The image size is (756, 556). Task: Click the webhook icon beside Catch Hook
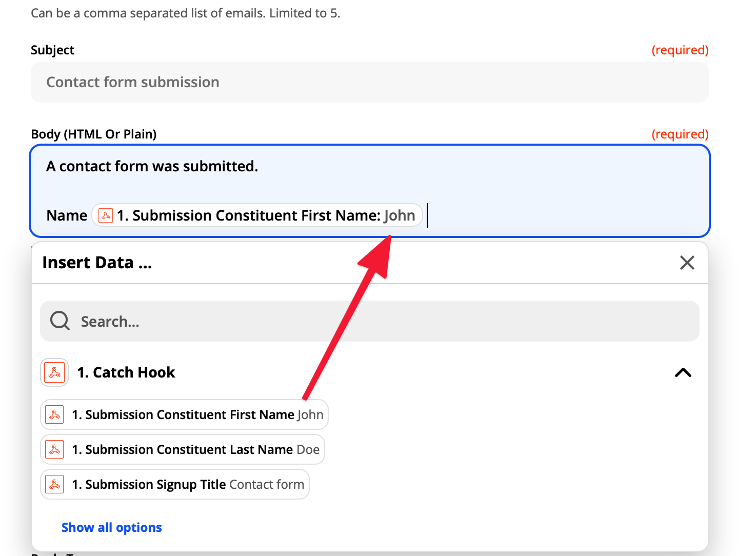pos(54,372)
